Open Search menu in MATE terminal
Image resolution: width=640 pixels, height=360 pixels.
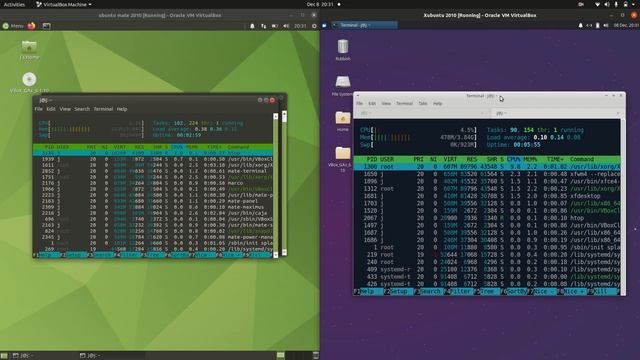pyautogui.click(x=82, y=109)
